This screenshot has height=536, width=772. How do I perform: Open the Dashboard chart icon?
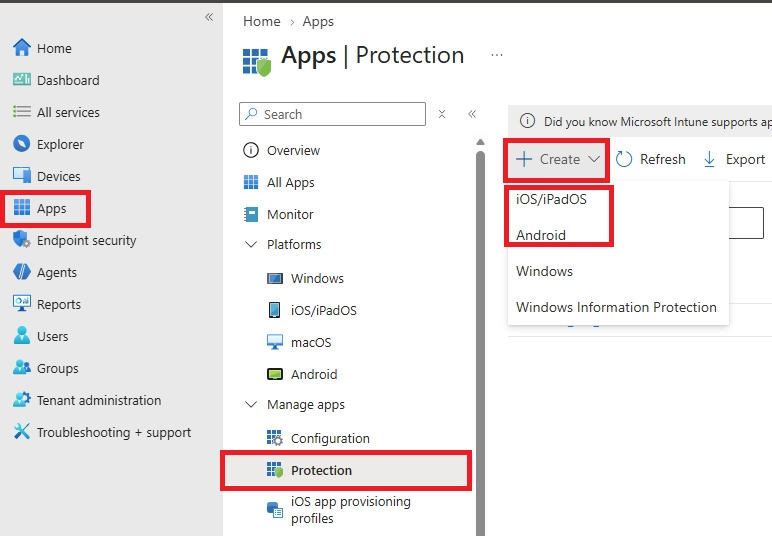point(22,79)
